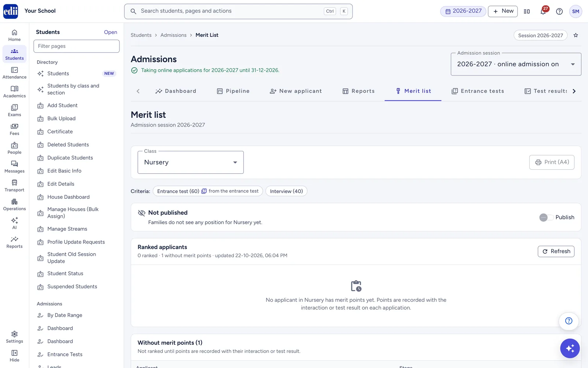
Task: Click the Refresh button for ranked applicants
Action: (556, 251)
